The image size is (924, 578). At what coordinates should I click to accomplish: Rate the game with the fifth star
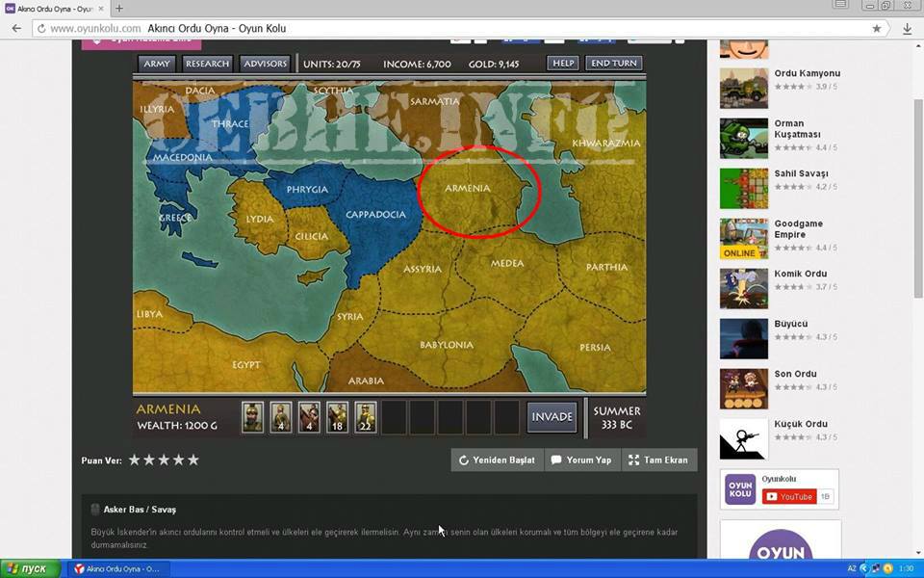tap(193, 460)
